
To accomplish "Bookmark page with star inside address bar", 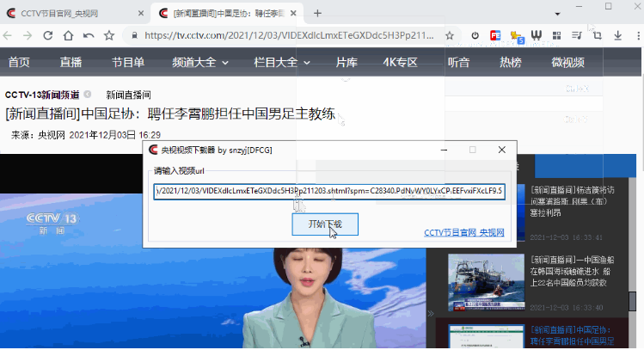I will pos(450,36).
